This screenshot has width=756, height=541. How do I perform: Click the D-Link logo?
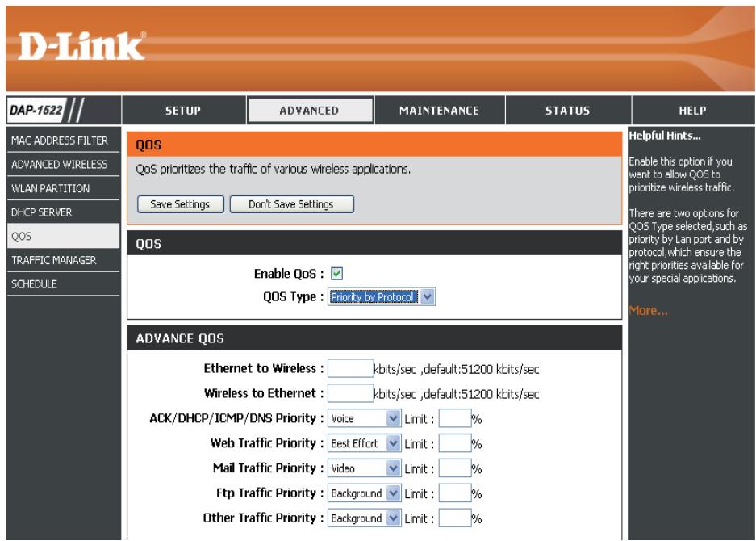coord(81,46)
